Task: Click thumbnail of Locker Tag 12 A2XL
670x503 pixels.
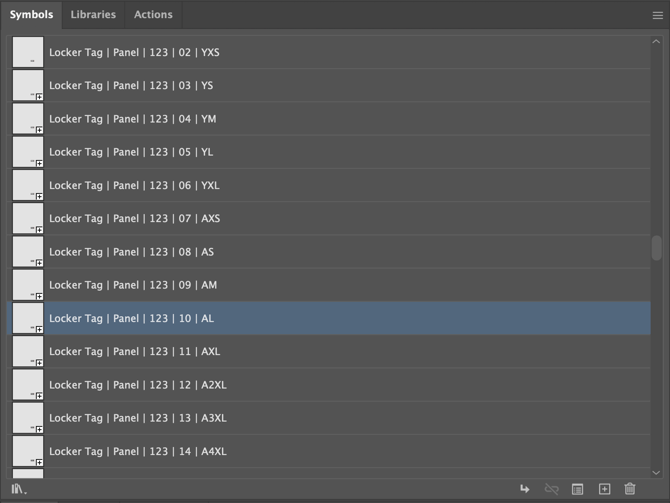Action: point(28,385)
